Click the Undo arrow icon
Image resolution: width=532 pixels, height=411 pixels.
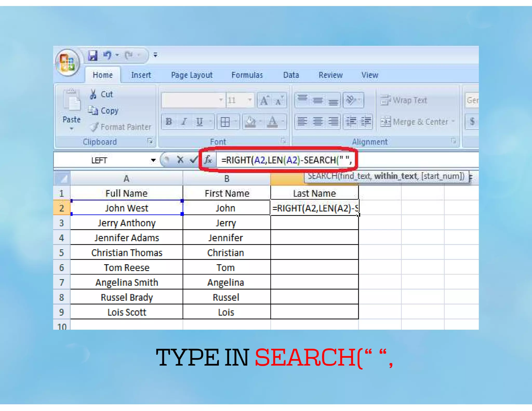[x=108, y=55]
